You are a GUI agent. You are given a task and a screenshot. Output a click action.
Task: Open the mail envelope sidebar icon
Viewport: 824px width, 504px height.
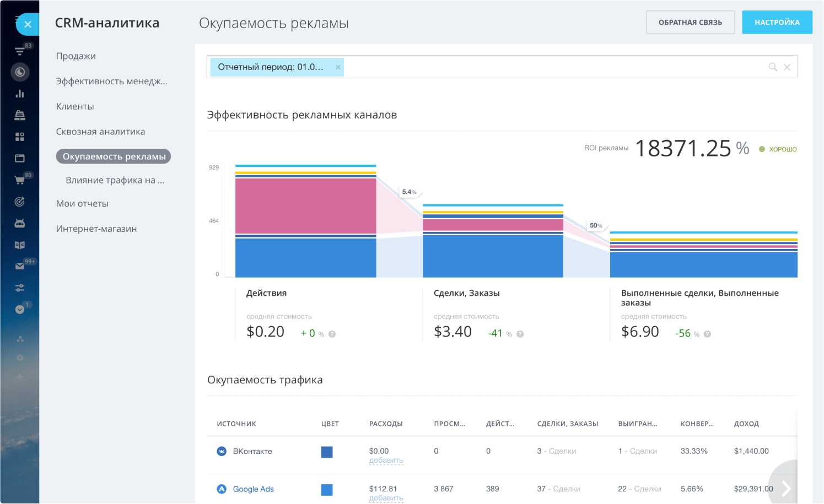pyautogui.click(x=20, y=266)
